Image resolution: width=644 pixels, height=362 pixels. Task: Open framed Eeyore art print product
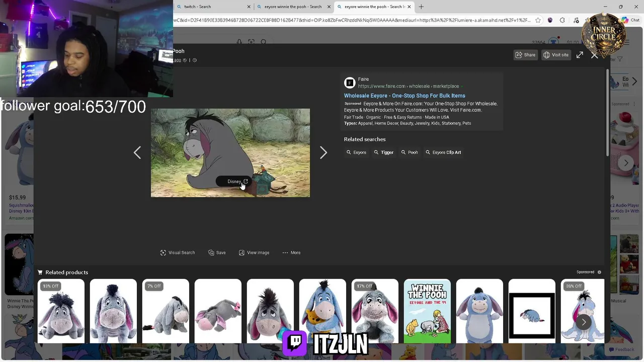coord(532,311)
